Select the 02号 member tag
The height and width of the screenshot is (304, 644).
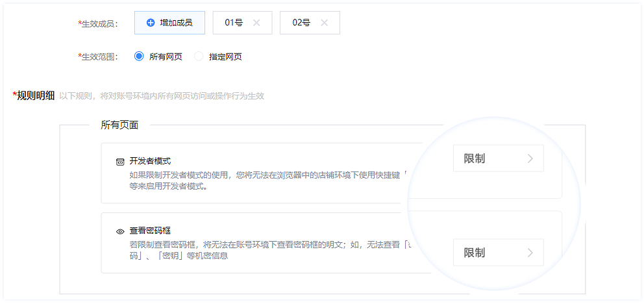tap(301, 23)
